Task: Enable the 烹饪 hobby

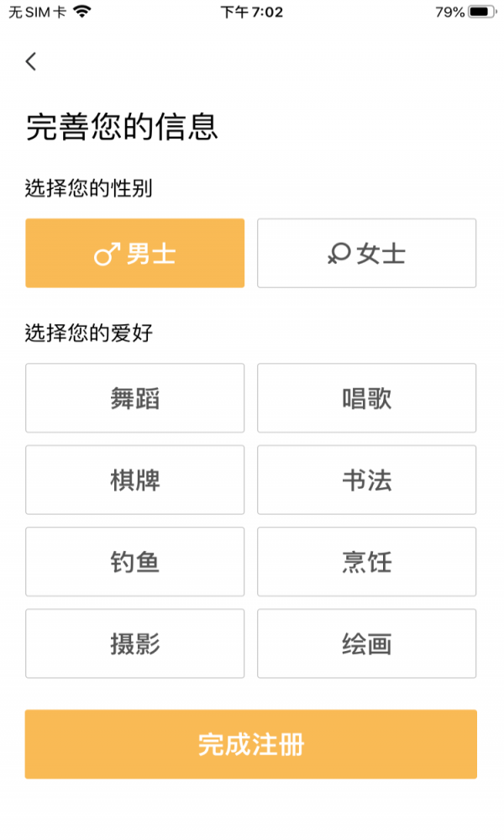Action: (366, 562)
